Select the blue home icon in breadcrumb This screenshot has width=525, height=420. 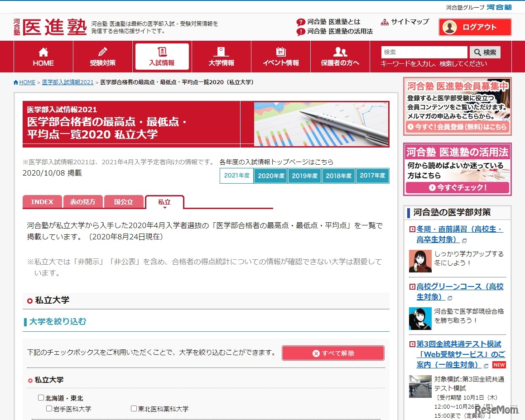15,82
